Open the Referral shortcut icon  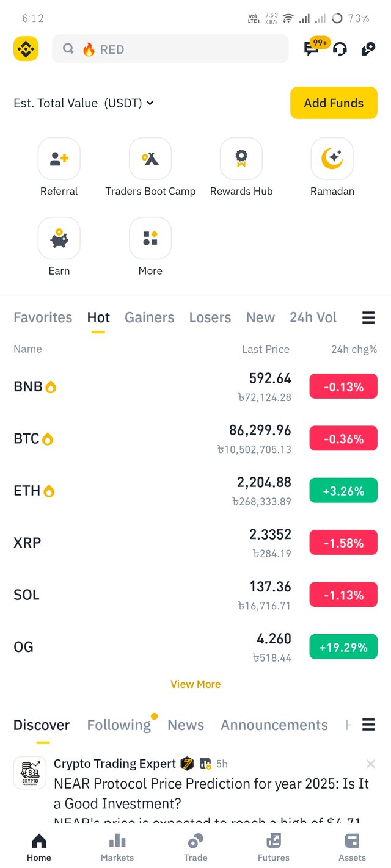pyautogui.click(x=59, y=159)
